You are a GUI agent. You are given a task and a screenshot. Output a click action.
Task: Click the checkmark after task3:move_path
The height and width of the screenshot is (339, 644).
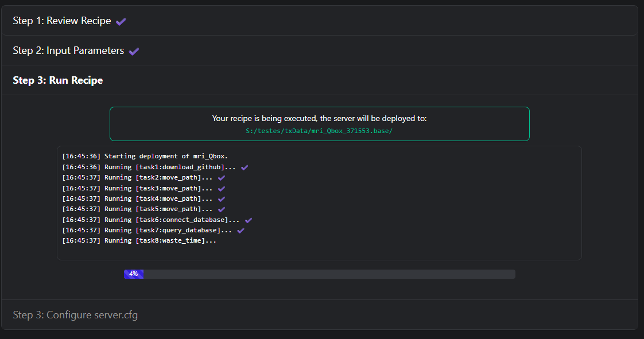(x=222, y=188)
